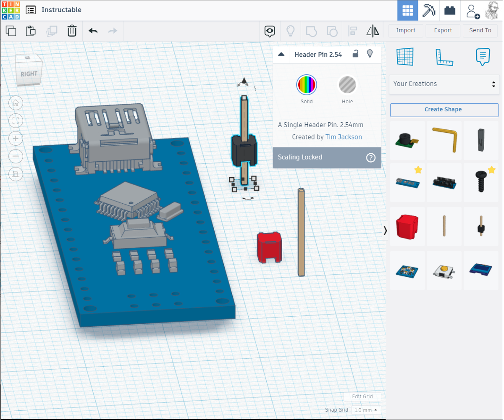The height and width of the screenshot is (420, 504).
Task: Select the starred black screw thumbnail
Action: [481, 183]
